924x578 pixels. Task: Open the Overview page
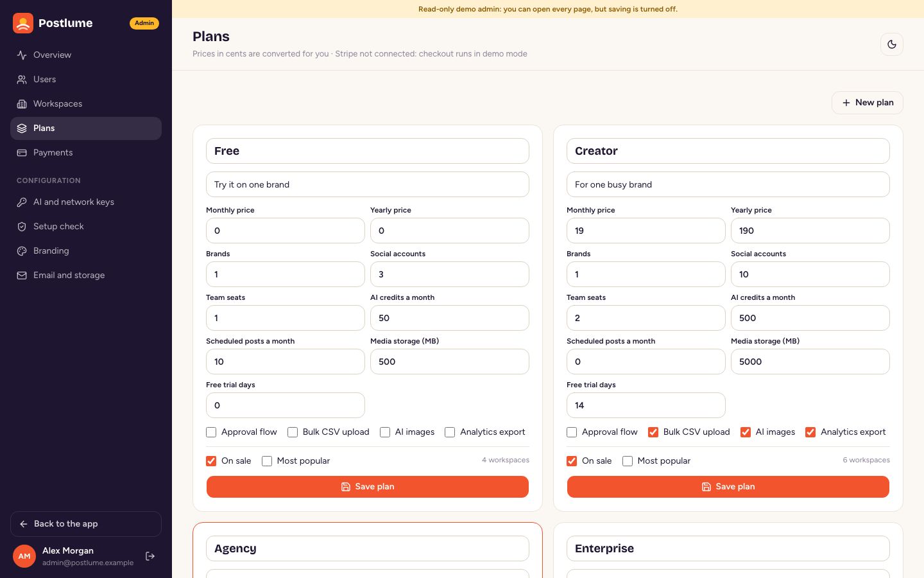point(86,55)
